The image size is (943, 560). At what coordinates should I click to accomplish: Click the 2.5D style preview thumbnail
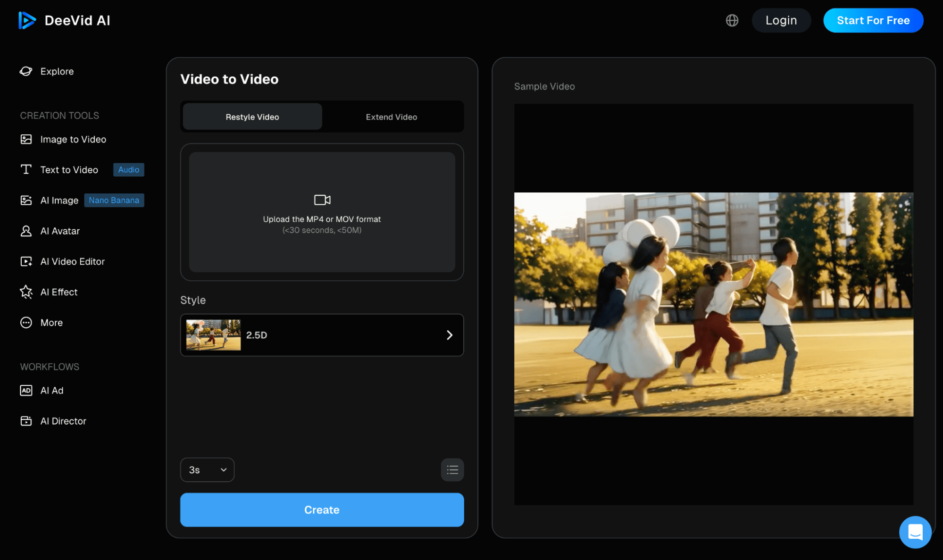coord(213,335)
